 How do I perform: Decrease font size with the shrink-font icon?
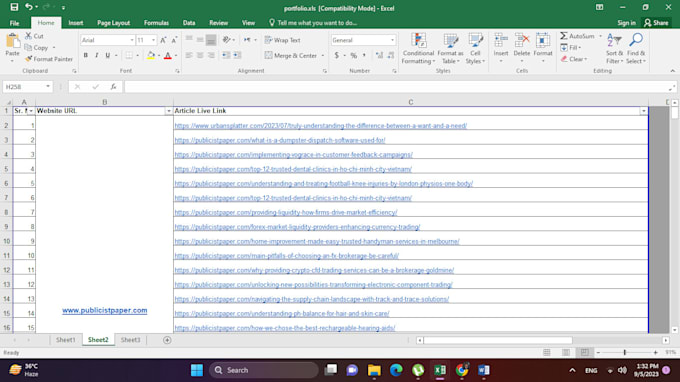click(174, 40)
